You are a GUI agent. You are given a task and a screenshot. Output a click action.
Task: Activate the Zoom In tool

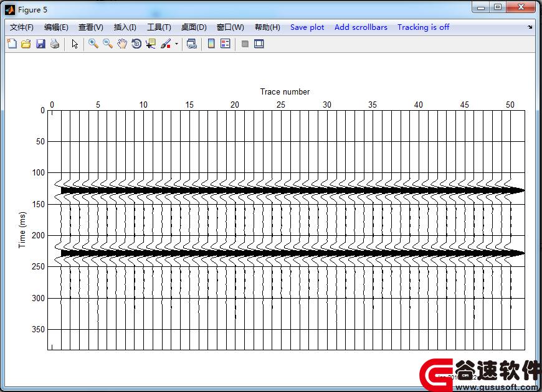coord(93,44)
